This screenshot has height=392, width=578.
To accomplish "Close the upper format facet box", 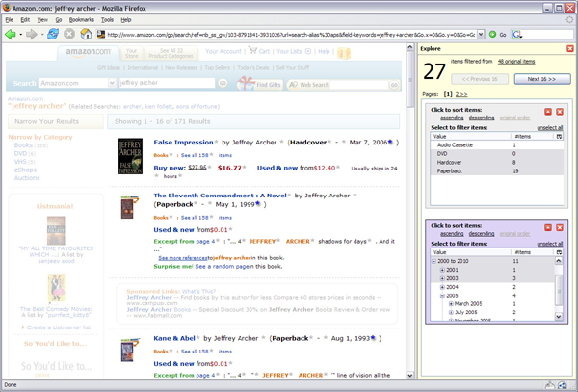I will (x=560, y=113).
